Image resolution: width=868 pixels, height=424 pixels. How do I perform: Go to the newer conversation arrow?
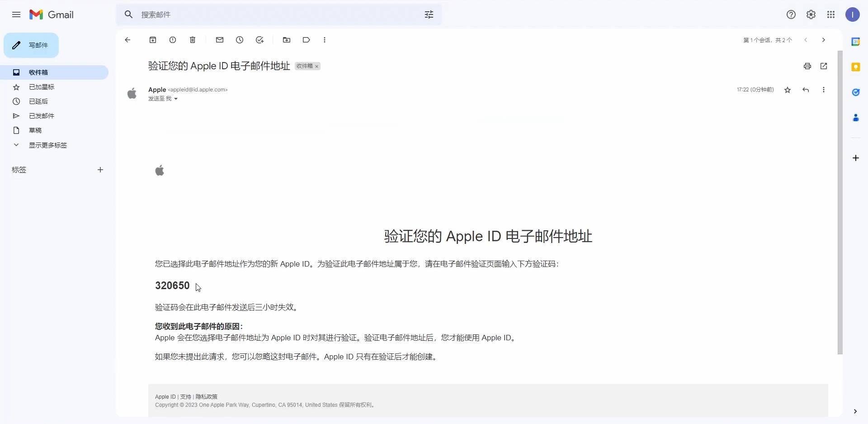[x=806, y=40]
